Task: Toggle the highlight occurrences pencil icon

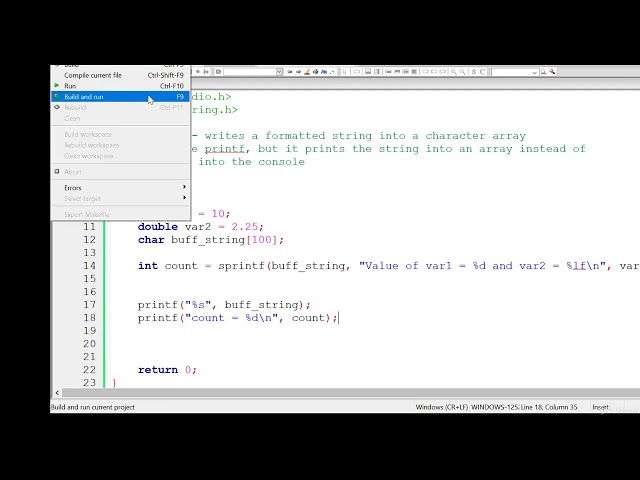Action: tap(307, 72)
